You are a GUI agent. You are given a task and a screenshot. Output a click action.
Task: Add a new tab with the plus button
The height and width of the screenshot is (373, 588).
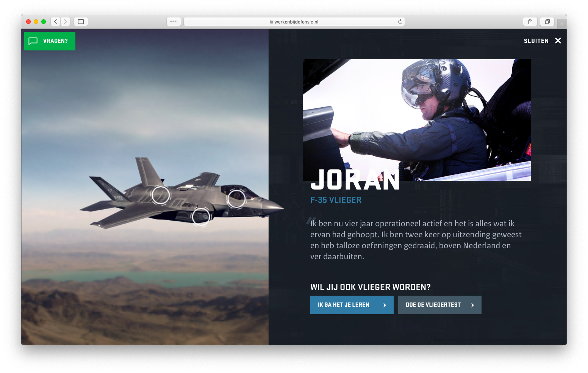(562, 24)
